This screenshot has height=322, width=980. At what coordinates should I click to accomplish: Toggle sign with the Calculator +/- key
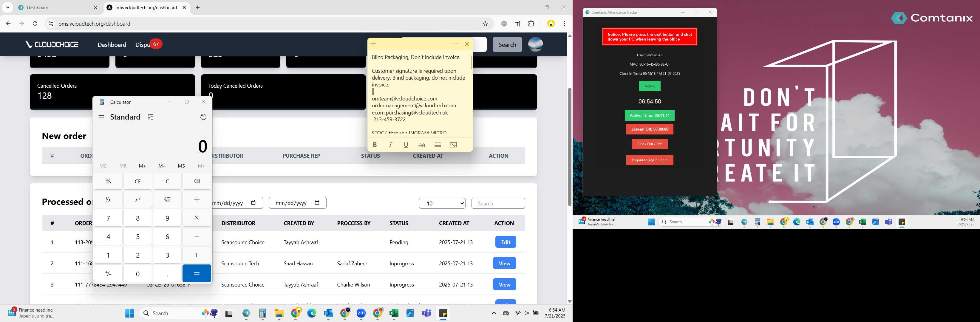pyautogui.click(x=109, y=273)
